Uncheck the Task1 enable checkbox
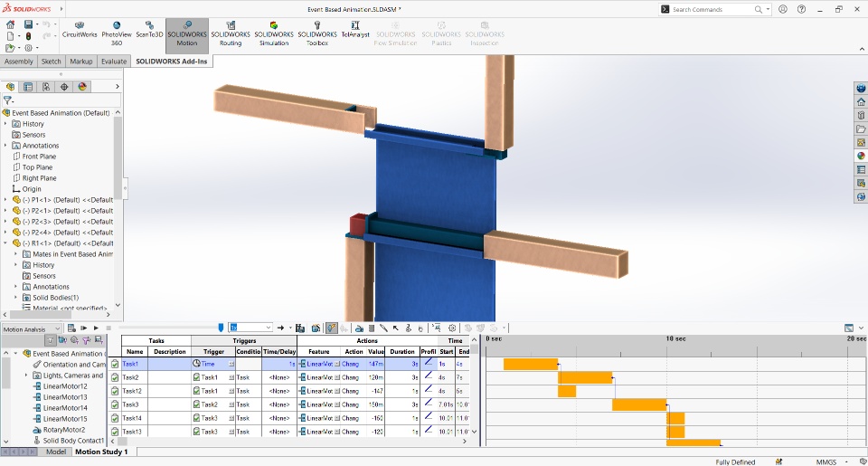This screenshot has width=868, height=466. coord(115,364)
